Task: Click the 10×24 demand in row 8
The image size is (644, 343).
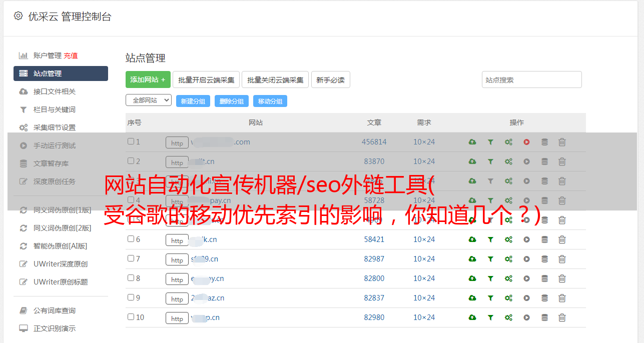Action: pyautogui.click(x=424, y=278)
